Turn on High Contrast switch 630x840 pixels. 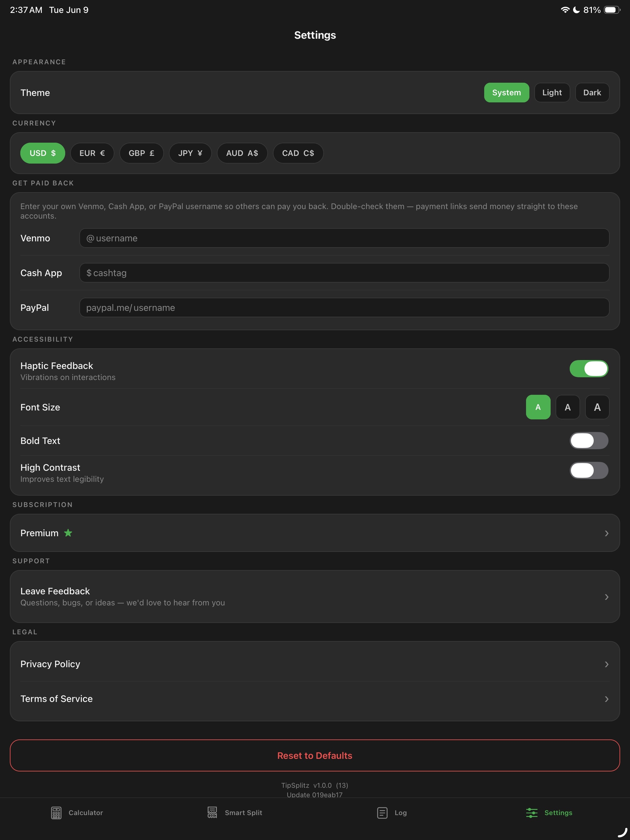pos(588,470)
